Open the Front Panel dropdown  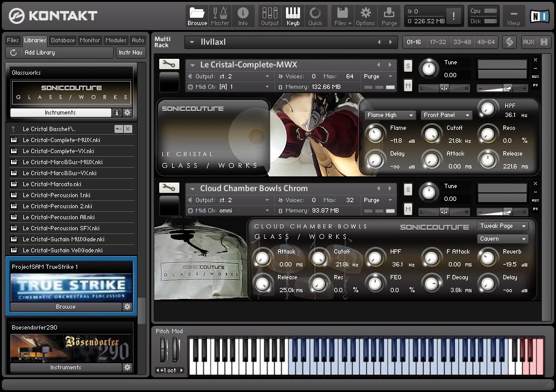coord(446,115)
